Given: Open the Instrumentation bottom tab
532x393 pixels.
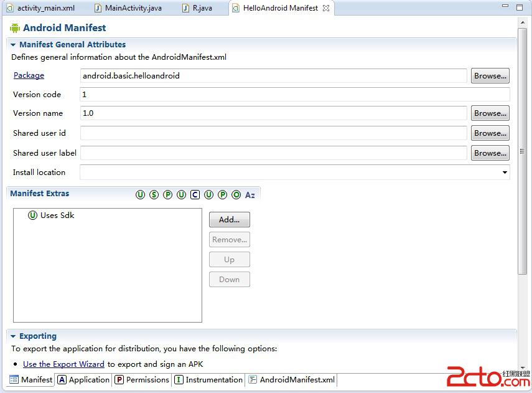Looking at the screenshot, I should tap(208, 379).
